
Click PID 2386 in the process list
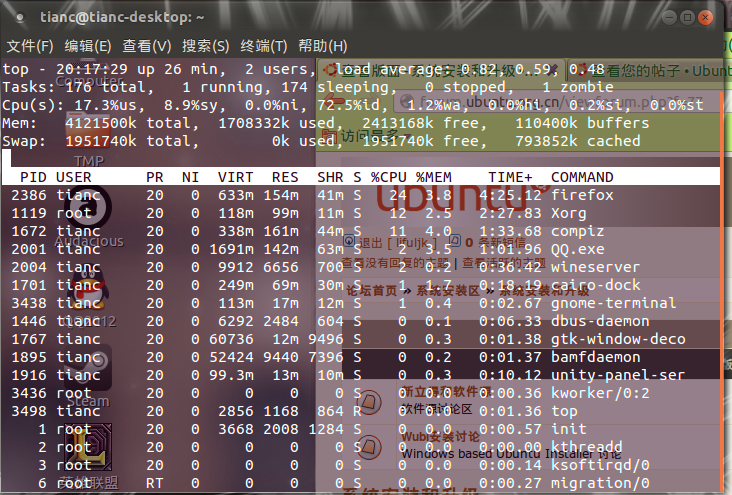(29, 195)
